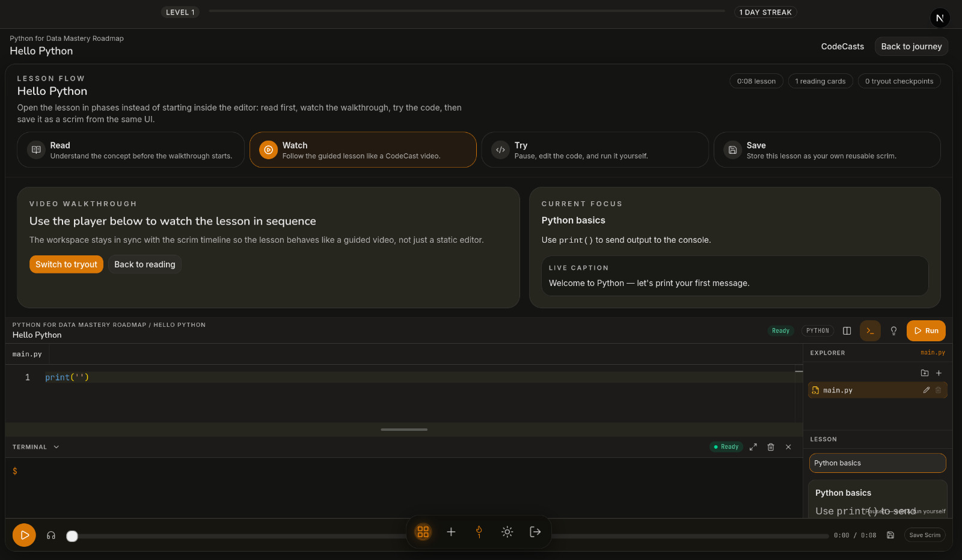Open the grid dashboard icon in dock
Screen dimensions: 962x560
(423, 532)
